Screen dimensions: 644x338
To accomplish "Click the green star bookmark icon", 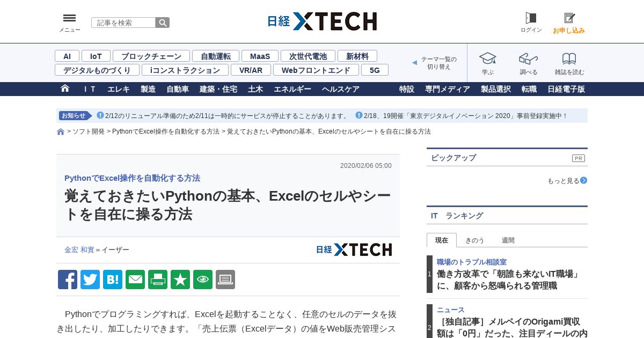I will coord(180,280).
